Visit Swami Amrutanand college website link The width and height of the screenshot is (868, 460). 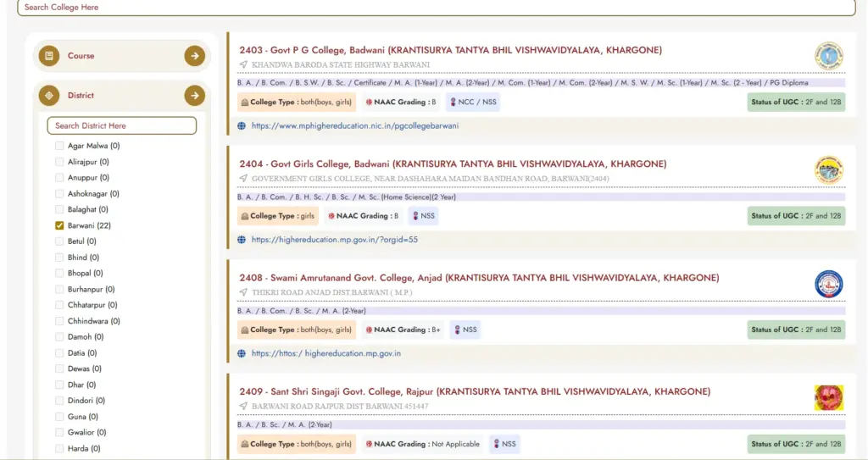tap(326, 353)
